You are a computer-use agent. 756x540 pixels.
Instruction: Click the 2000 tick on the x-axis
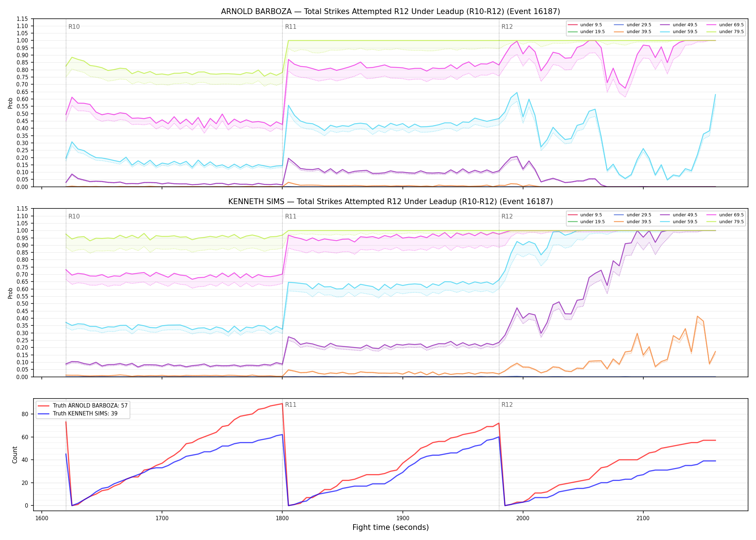tap(523, 518)
